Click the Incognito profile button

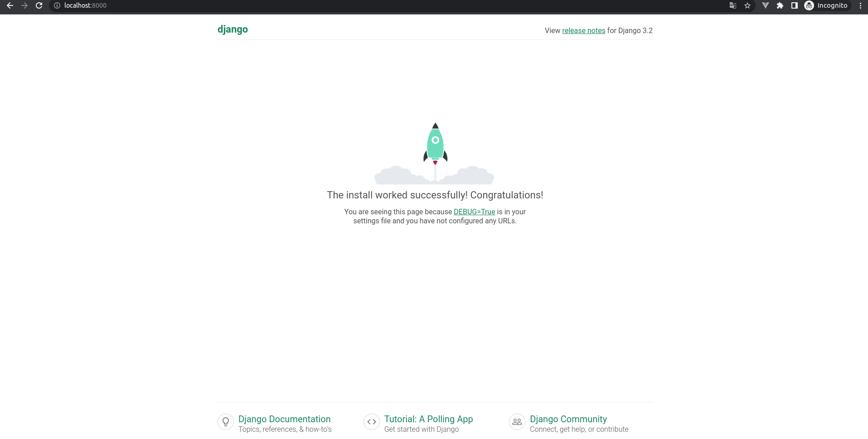[826, 5]
